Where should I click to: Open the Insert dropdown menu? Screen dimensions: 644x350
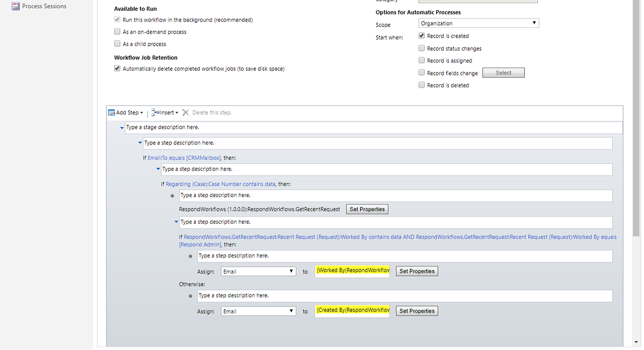(x=177, y=113)
